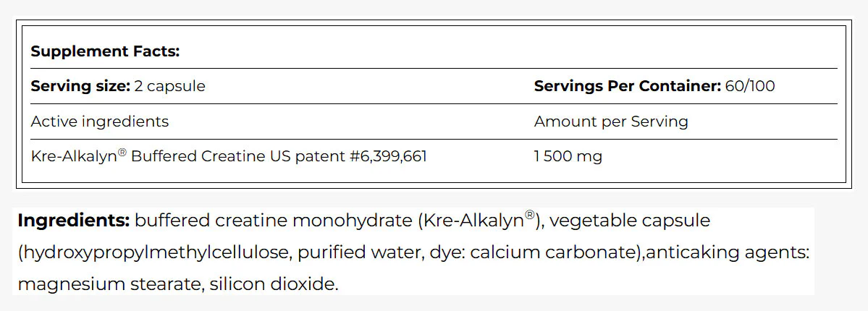Image resolution: width=868 pixels, height=311 pixels.
Task: Select the words vegetable capsule
Action: tap(630, 221)
